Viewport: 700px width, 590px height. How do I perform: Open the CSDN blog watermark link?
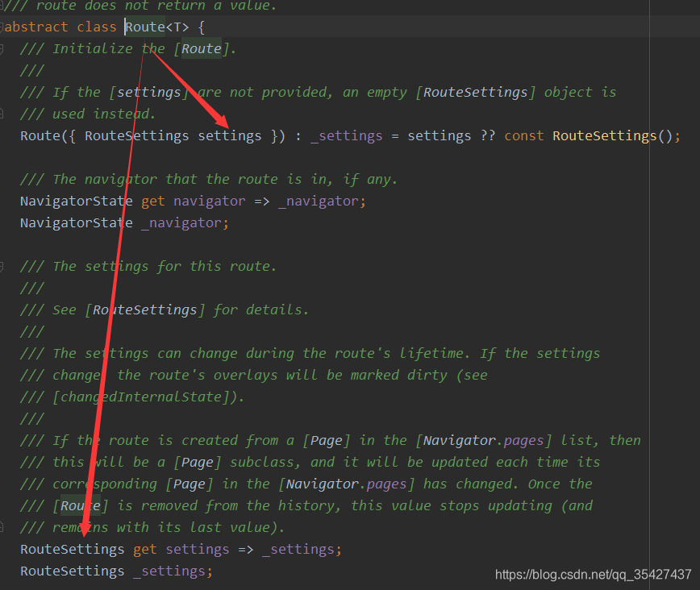[593, 575]
